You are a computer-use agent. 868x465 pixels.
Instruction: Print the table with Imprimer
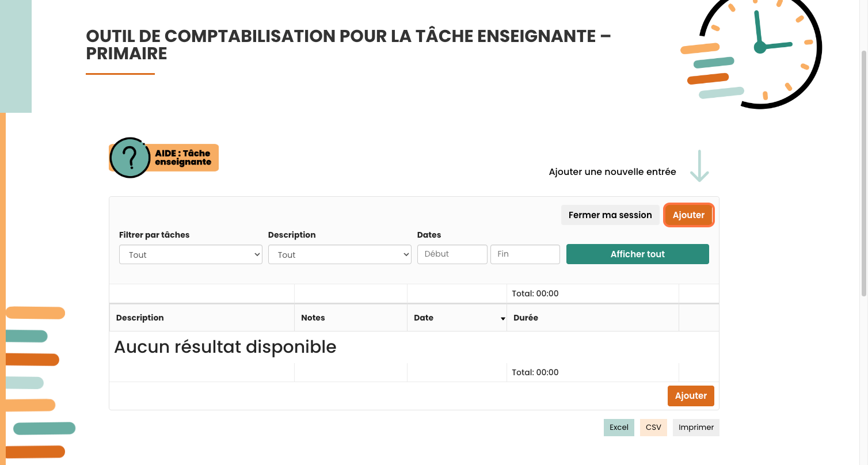[696, 428]
